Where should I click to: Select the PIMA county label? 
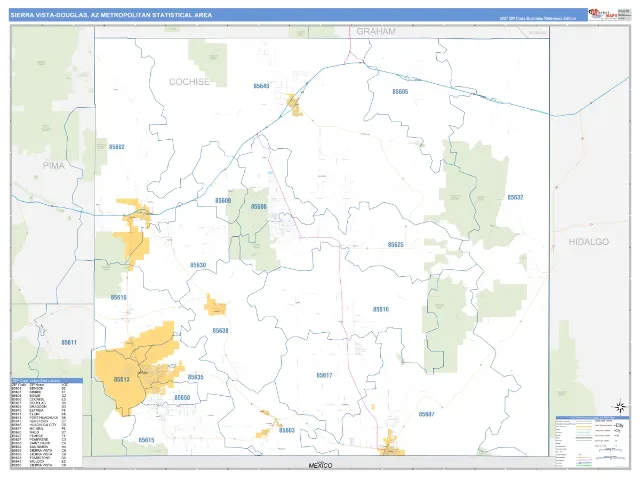(x=54, y=165)
